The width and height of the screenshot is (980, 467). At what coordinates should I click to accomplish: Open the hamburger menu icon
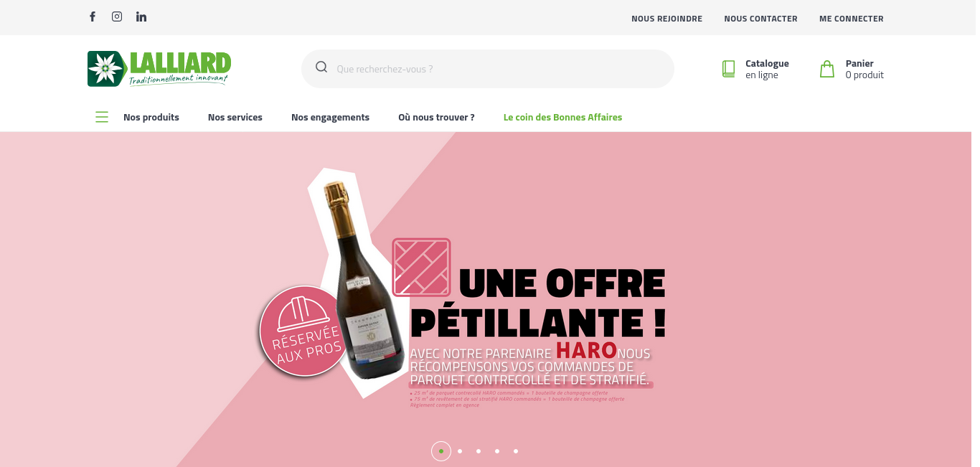point(102,117)
